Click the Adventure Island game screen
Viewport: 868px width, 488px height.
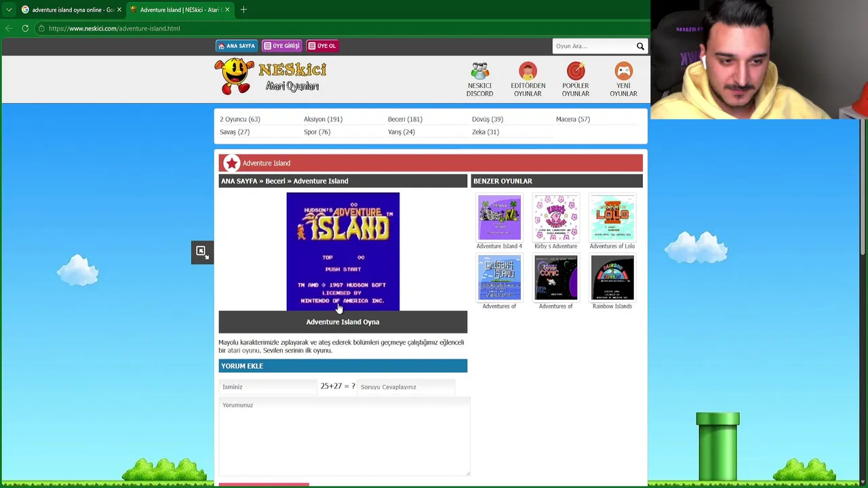click(x=342, y=251)
